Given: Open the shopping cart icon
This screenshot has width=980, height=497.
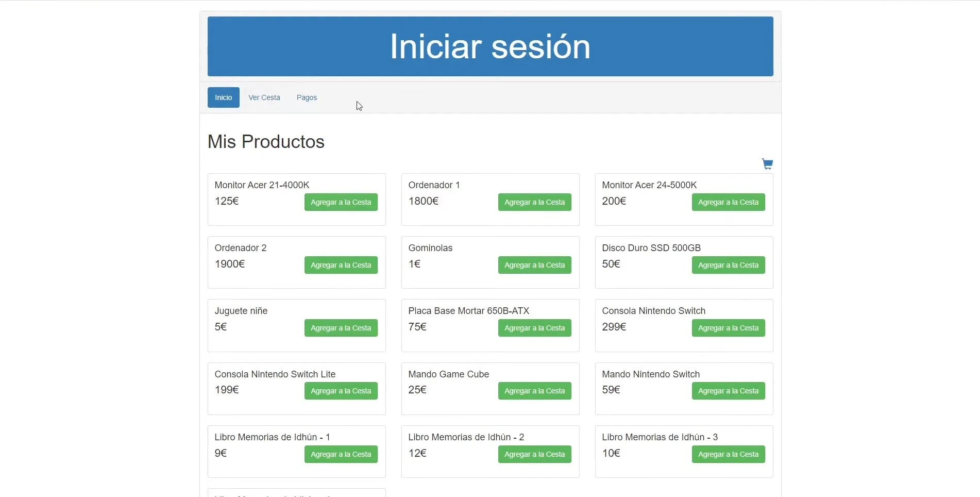Looking at the screenshot, I should tap(767, 164).
